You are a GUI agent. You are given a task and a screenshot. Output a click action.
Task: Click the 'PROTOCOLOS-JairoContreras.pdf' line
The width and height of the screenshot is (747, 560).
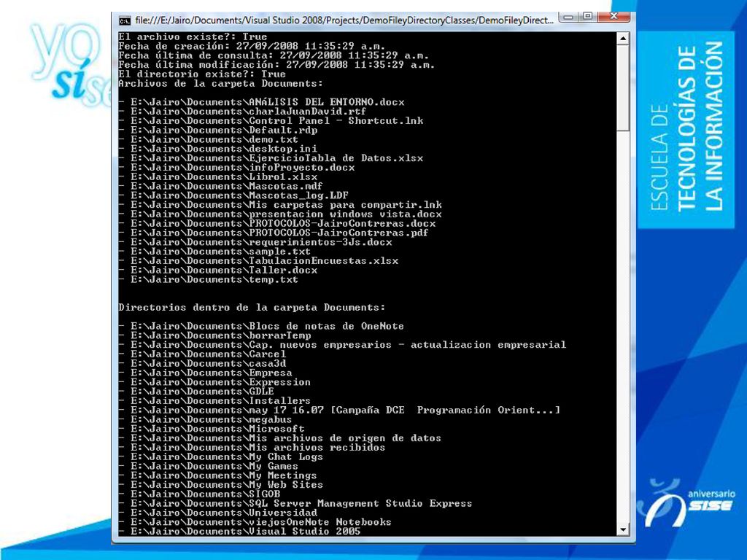[274, 233]
